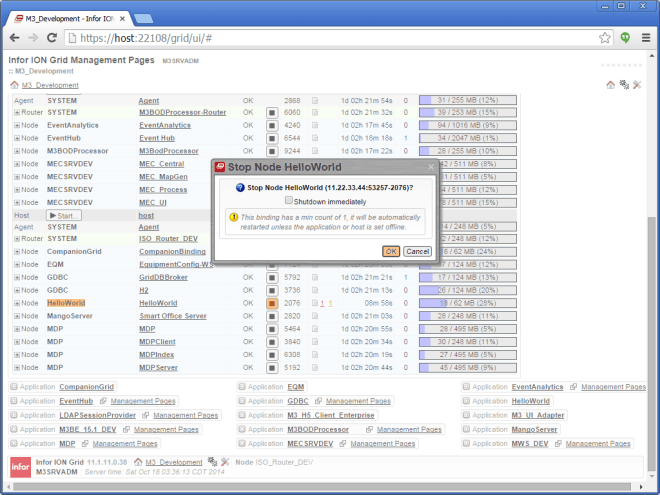The height and width of the screenshot is (495, 660).
Task: Click the stop icon for Smart Office Server
Action: [271, 316]
